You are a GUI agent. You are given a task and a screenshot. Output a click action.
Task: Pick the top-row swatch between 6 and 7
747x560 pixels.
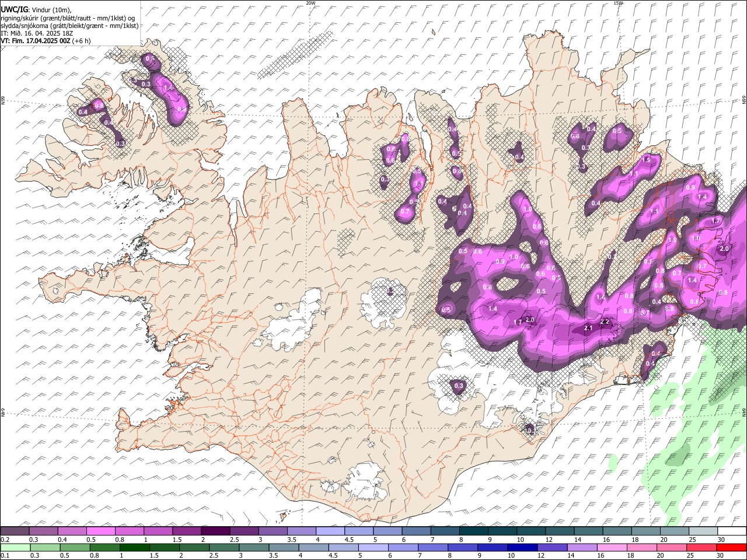pos(415,531)
